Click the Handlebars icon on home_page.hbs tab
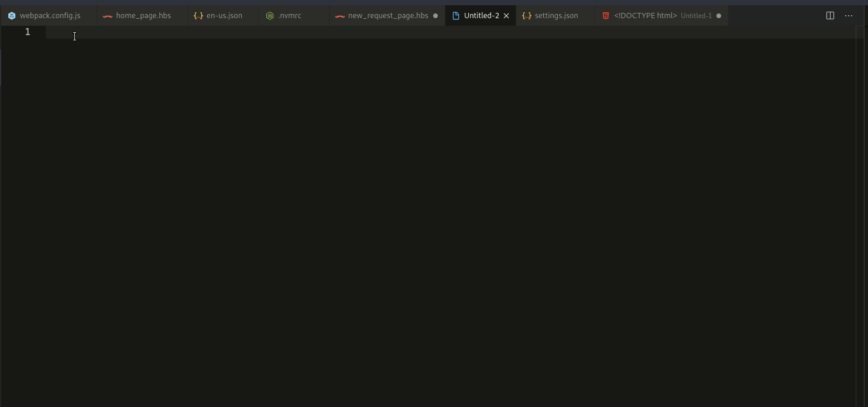 click(x=107, y=16)
